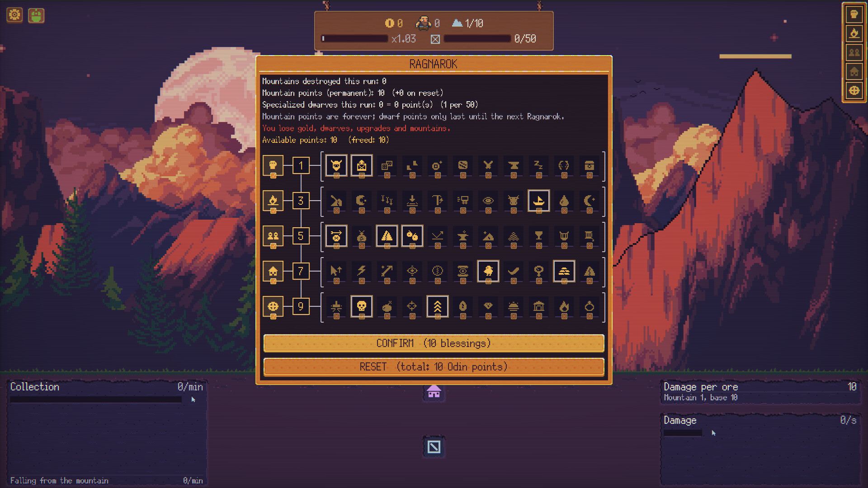
Task: Click the diagonal-slash square button at the bottom
Action: click(434, 447)
